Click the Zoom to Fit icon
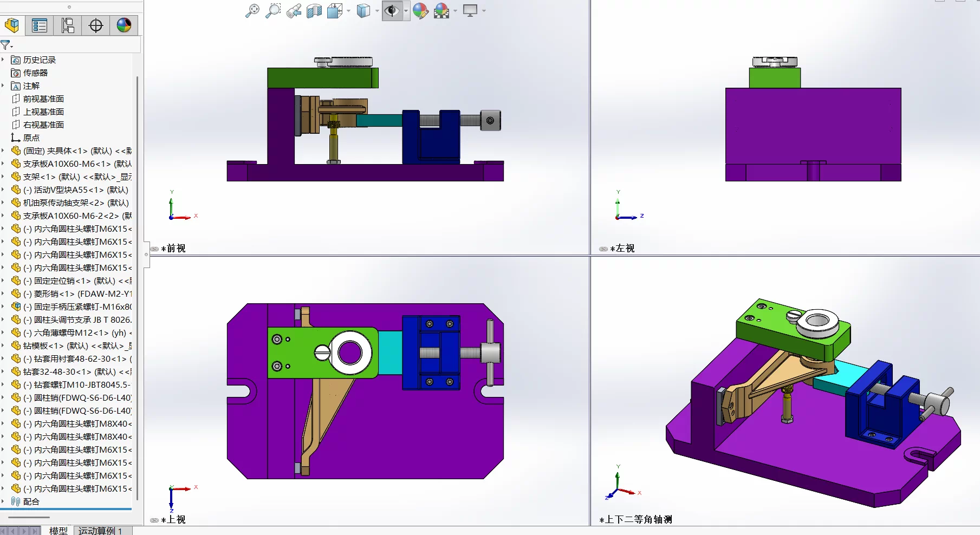The height and width of the screenshot is (535, 980). tap(252, 11)
